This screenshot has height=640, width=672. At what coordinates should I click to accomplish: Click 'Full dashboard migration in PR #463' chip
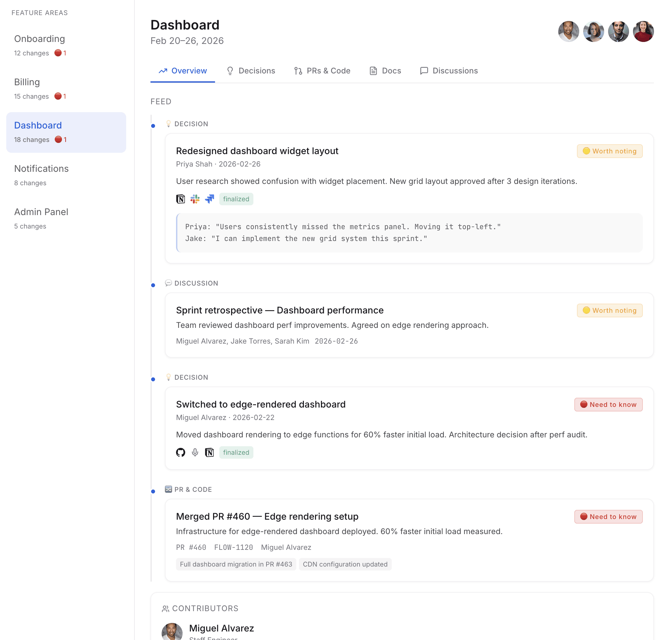[236, 564]
